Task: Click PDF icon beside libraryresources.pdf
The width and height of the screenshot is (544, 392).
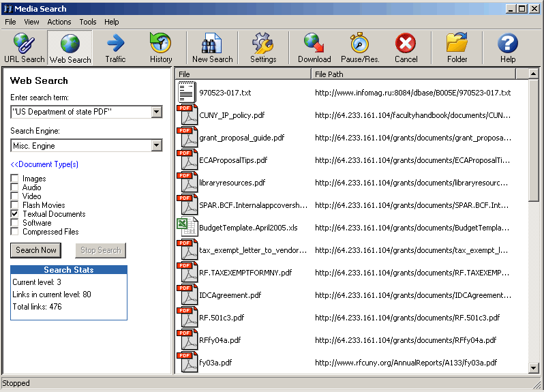Action: 187,183
